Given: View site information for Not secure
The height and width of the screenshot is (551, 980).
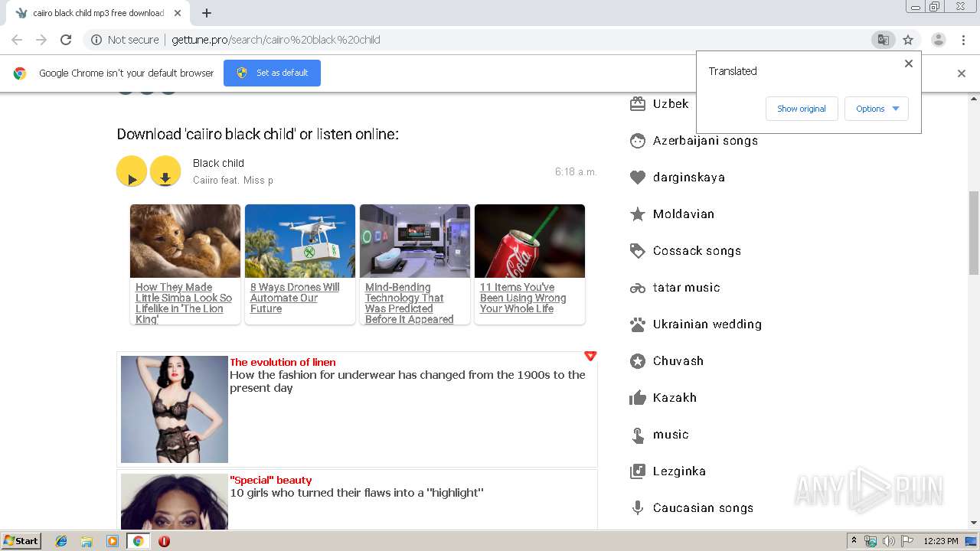Looking at the screenshot, I should point(125,40).
